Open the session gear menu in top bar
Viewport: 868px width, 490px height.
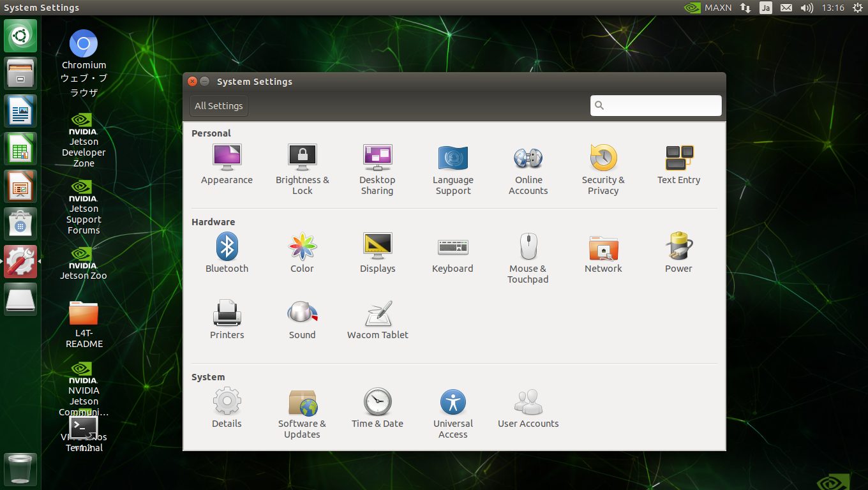857,8
